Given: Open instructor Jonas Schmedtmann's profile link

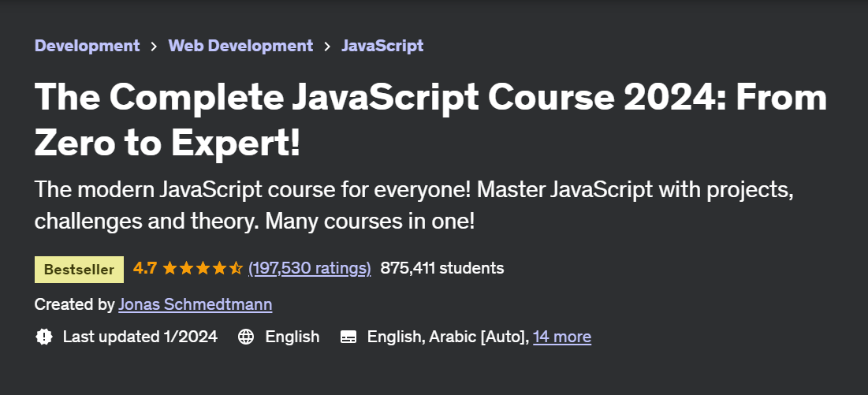Looking at the screenshot, I should [x=196, y=304].
